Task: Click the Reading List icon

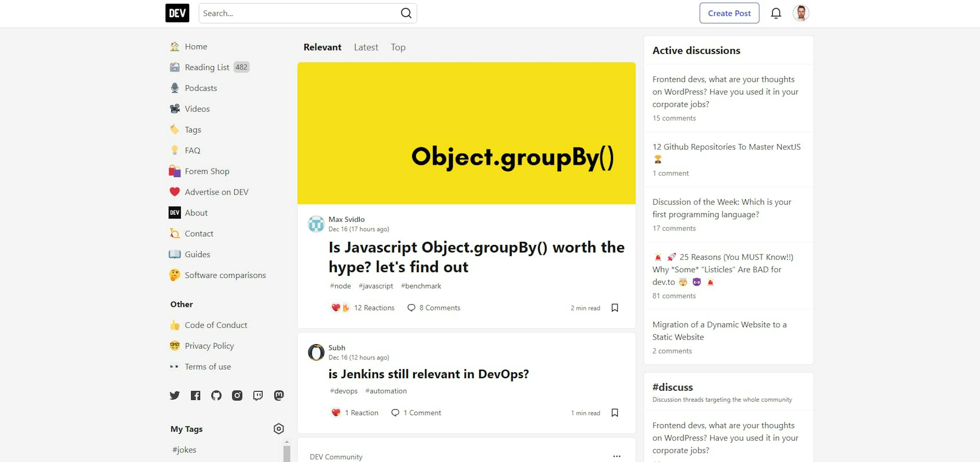Action: (175, 67)
